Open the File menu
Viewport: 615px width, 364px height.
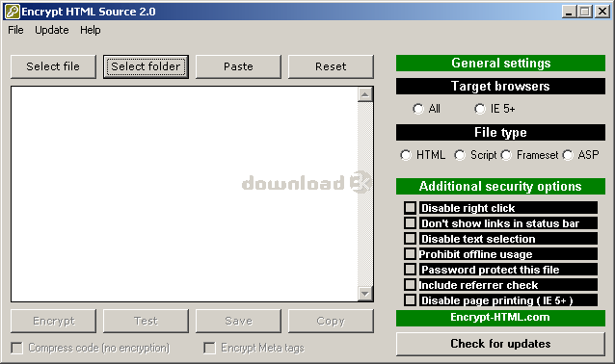tap(15, 30)
